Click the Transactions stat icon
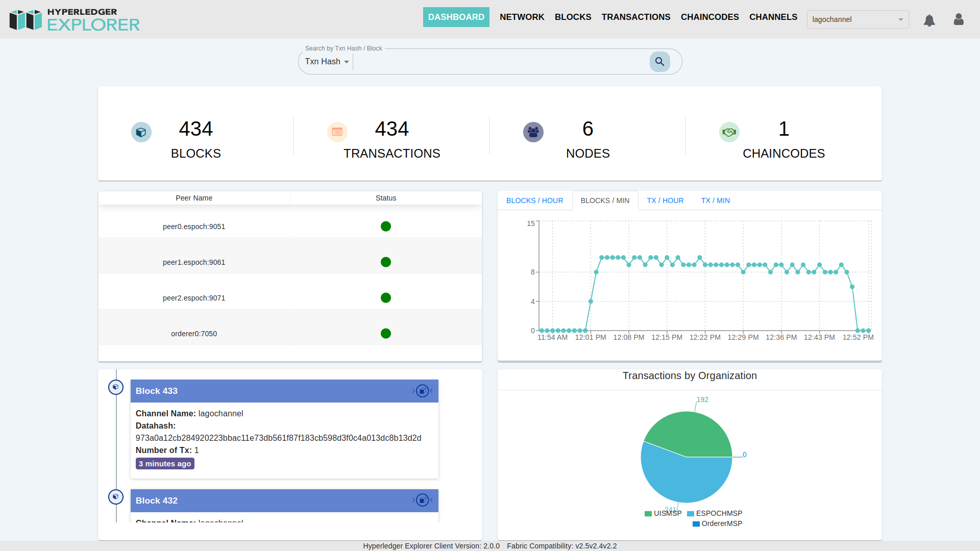 337,132
